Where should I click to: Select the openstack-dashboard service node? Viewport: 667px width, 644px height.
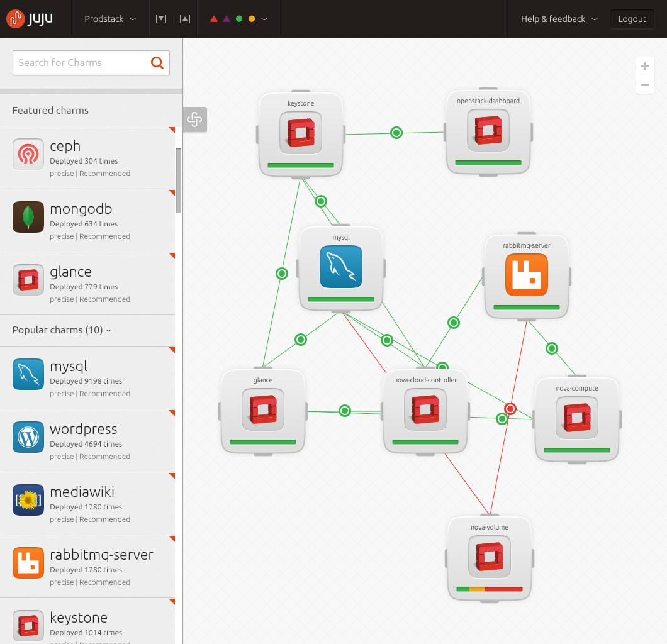[x=488, y=132]
